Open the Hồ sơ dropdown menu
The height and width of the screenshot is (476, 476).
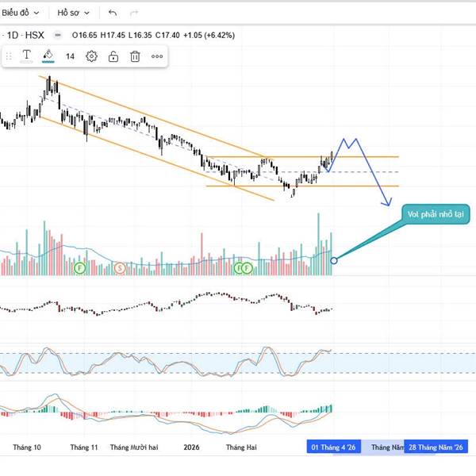(74, 13)
